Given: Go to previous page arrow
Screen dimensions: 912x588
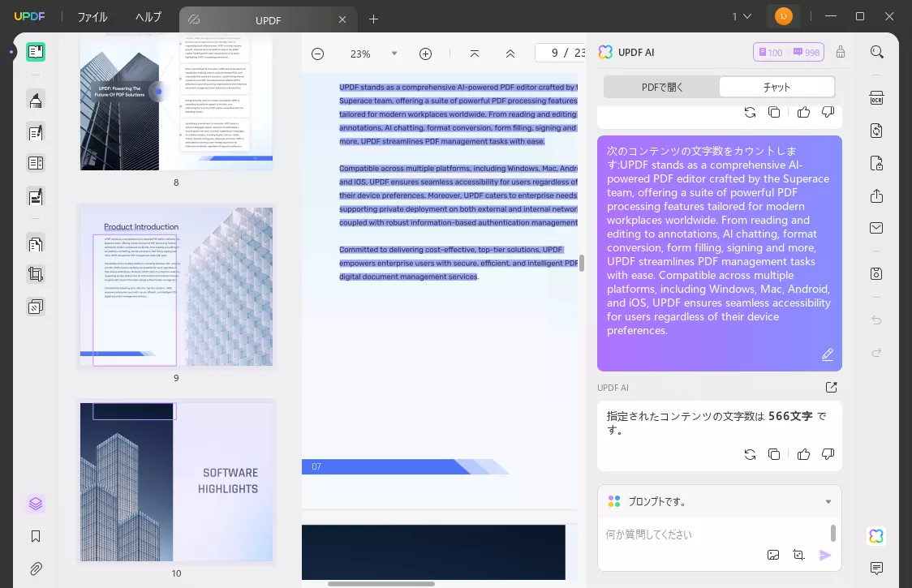Looking at the screenshot, I should (x=510, y=54).
